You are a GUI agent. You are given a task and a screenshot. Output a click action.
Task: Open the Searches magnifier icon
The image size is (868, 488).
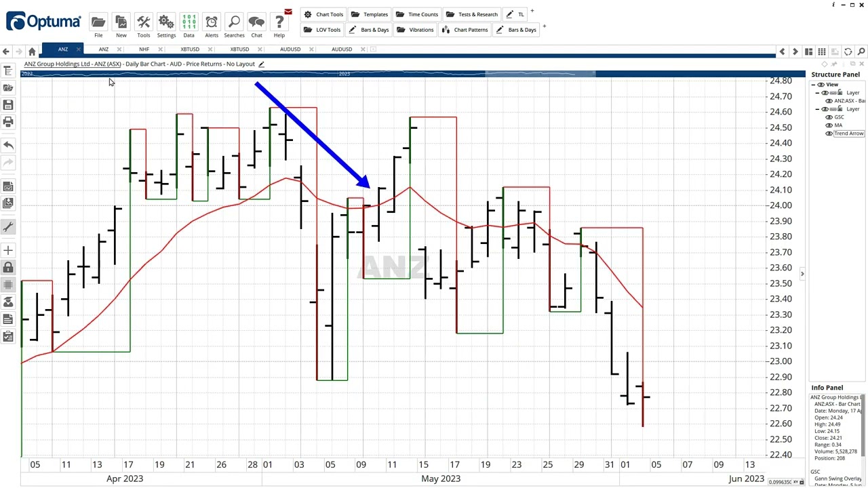(234, 22)
